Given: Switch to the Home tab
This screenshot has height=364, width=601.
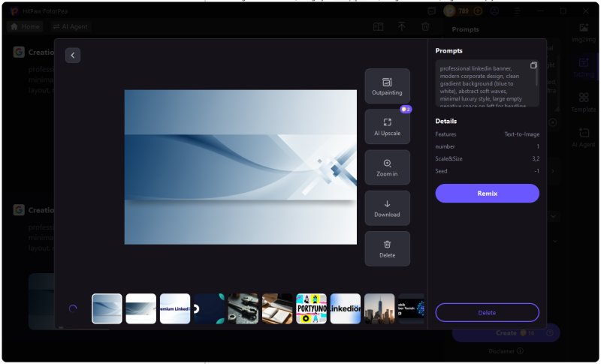Looking at the screenshot, I should (26, 26).
